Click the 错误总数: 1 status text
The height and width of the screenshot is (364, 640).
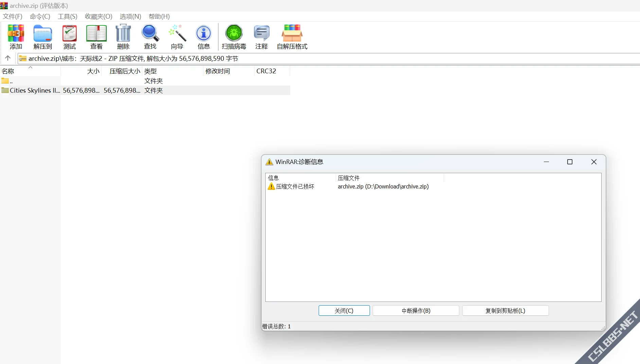click(277, 326)
